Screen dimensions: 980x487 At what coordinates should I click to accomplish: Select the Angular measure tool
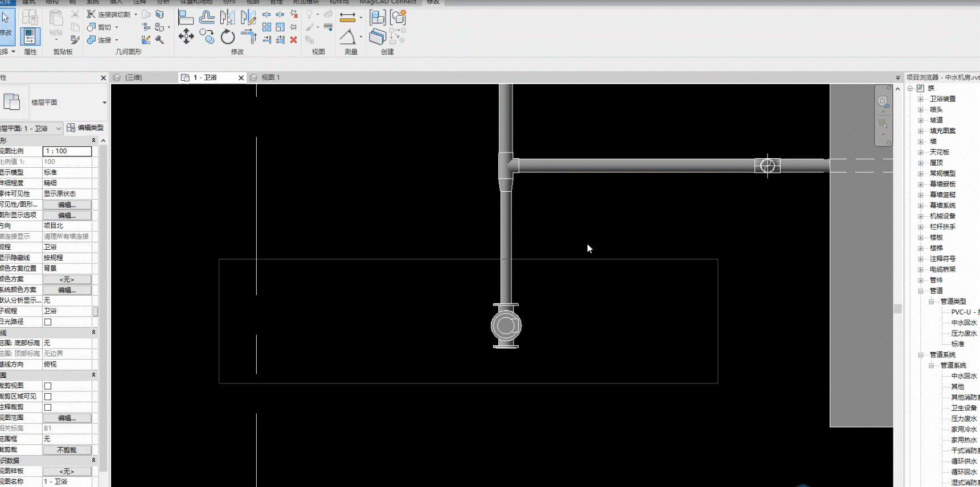(x=347, y=37)
